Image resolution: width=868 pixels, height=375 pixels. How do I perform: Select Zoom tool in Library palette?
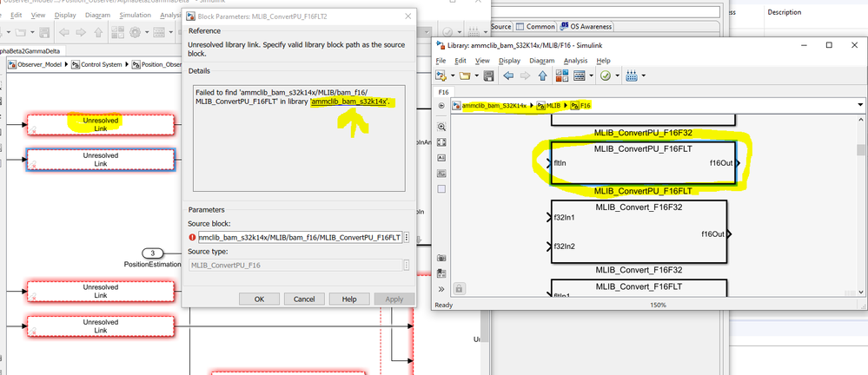[x=441, y=127]
